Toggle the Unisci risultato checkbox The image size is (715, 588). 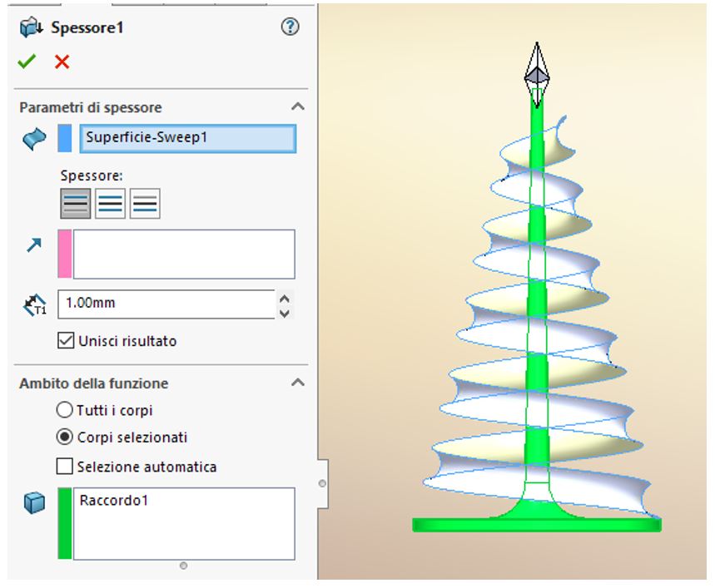point(66,340)
